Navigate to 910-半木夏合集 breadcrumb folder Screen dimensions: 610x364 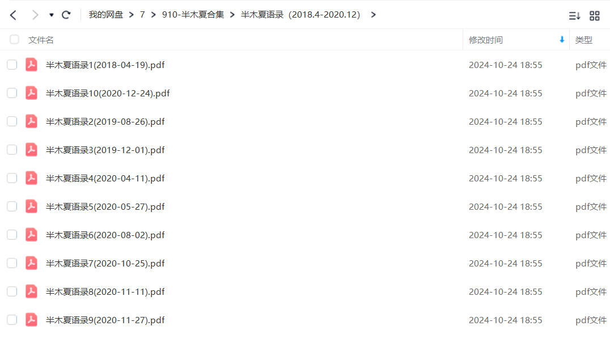point(193,15)
